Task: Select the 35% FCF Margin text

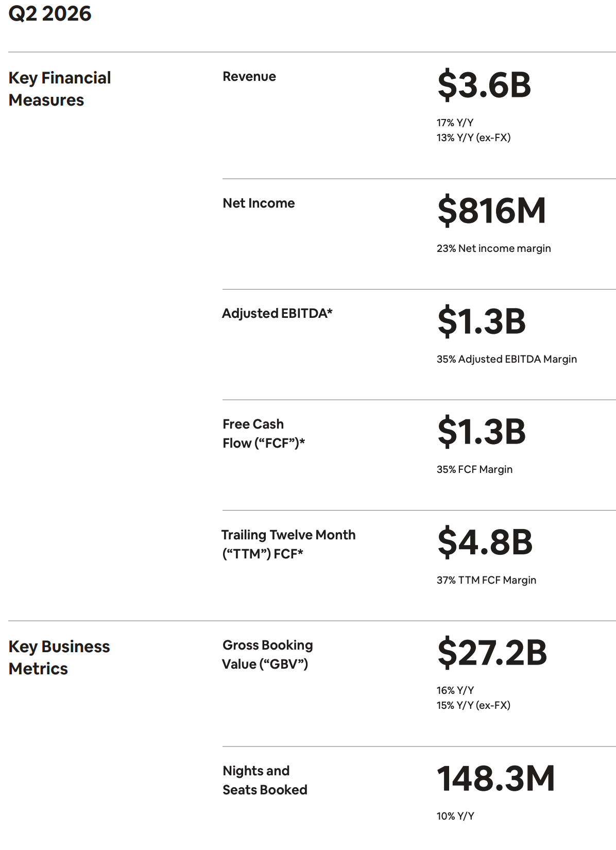Action: click(x=475, y=469)
